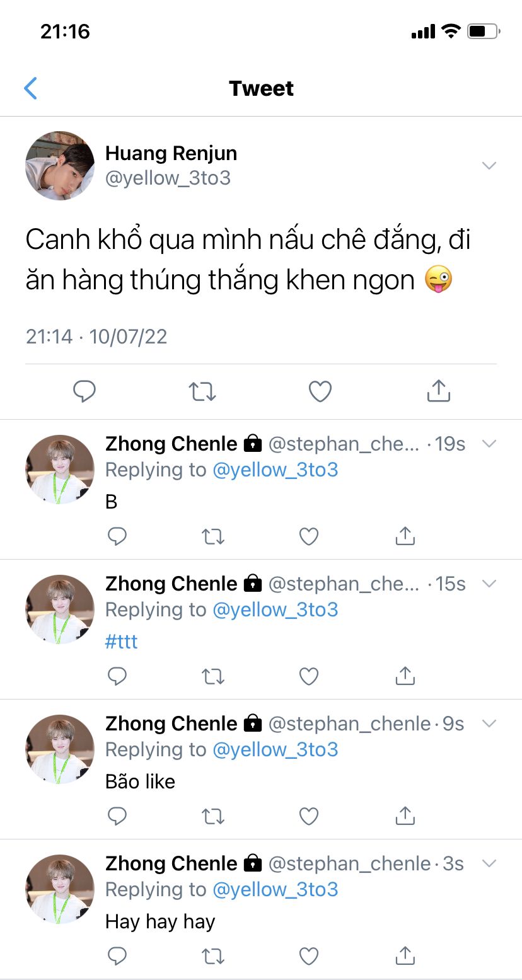Reply to the #ttt tweet
Screen dimensions: 522x980
click(117, 676)
